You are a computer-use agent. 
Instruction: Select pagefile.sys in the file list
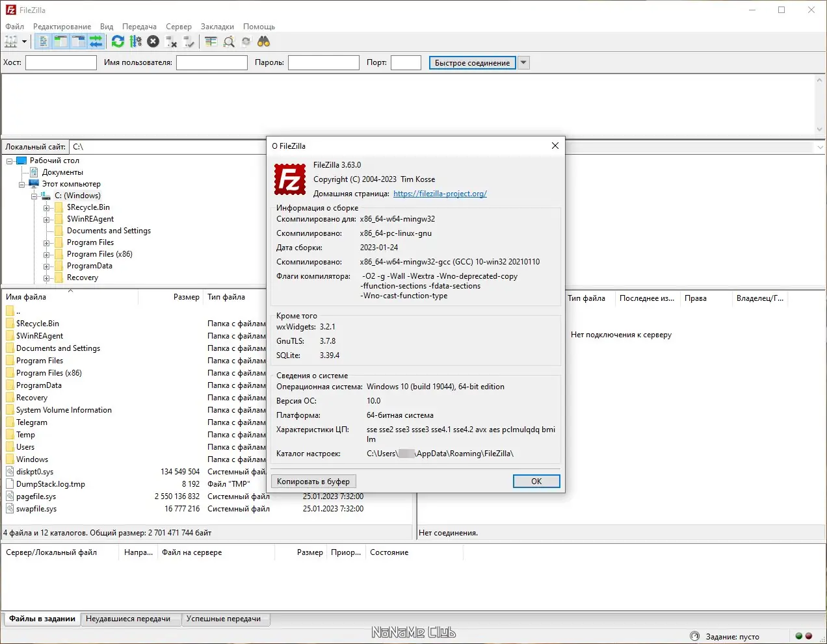(36, 496)
